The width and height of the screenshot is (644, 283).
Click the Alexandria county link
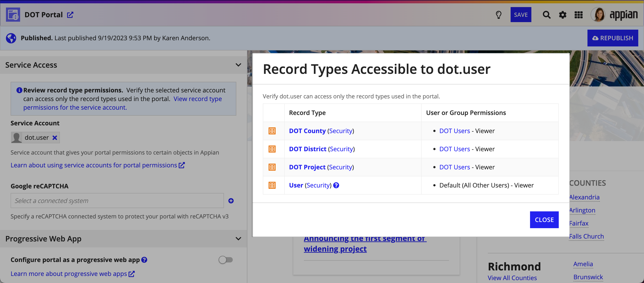(x=585, y=197)
